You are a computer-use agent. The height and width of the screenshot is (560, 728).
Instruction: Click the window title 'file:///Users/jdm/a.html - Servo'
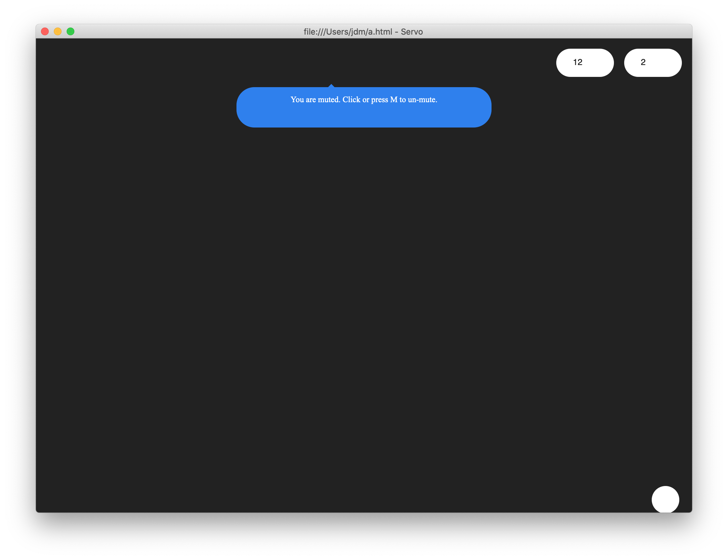point(363,32)
